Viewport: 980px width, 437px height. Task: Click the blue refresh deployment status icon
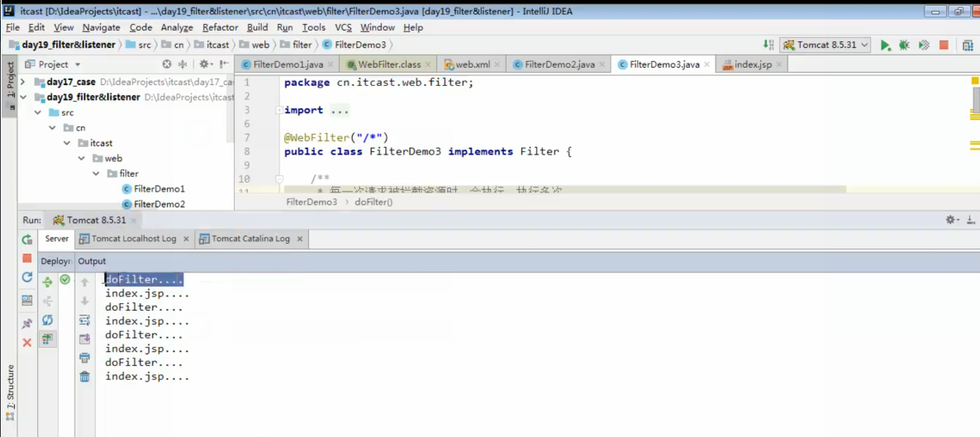(x=47, y=320)
